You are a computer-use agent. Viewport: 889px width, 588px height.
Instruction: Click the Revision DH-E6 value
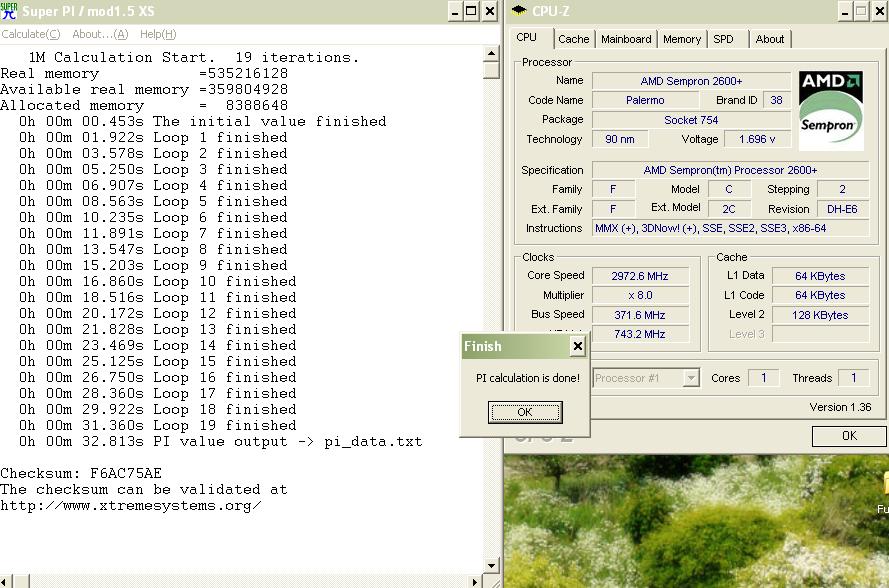(x=842, y=209)
